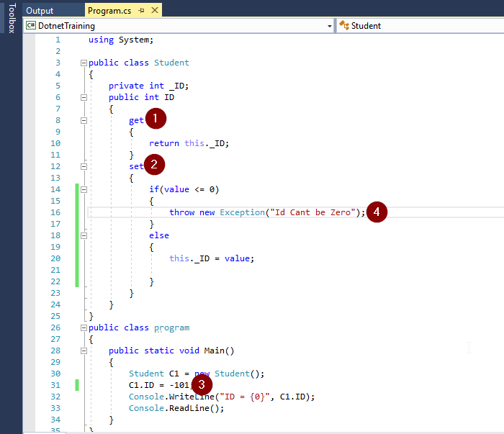Viewport: 504px width, 434px height.
Task: Click the 'get' keyword on line 8
Action: coord(136,120)
